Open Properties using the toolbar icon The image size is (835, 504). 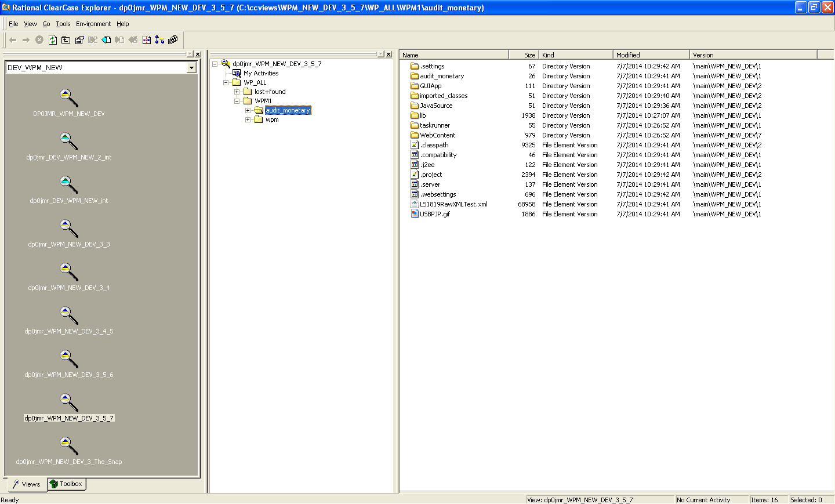pyautogui.click(x=79, y=40)
